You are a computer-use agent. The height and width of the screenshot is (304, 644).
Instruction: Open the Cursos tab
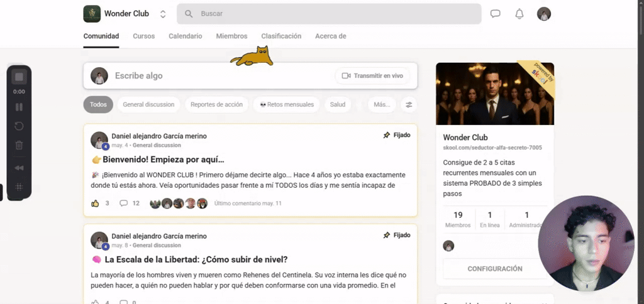tap(144, 36)
